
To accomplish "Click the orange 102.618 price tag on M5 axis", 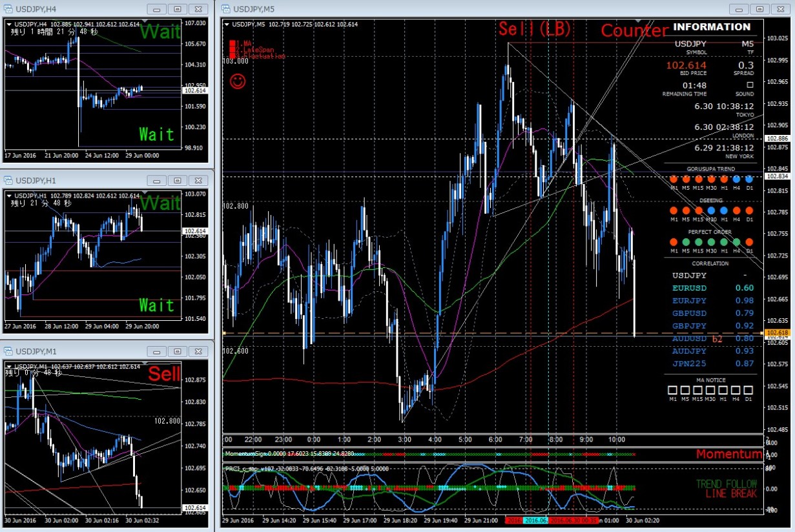I will tap(776, 332).
